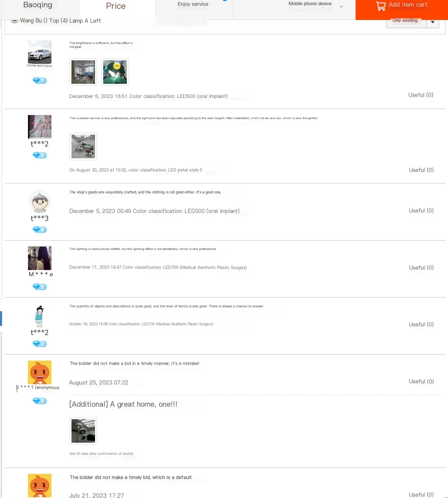Screen dimensions: 448x498
Task: Open the long-haired girl avatar of M***e
Action: point(40,258)
